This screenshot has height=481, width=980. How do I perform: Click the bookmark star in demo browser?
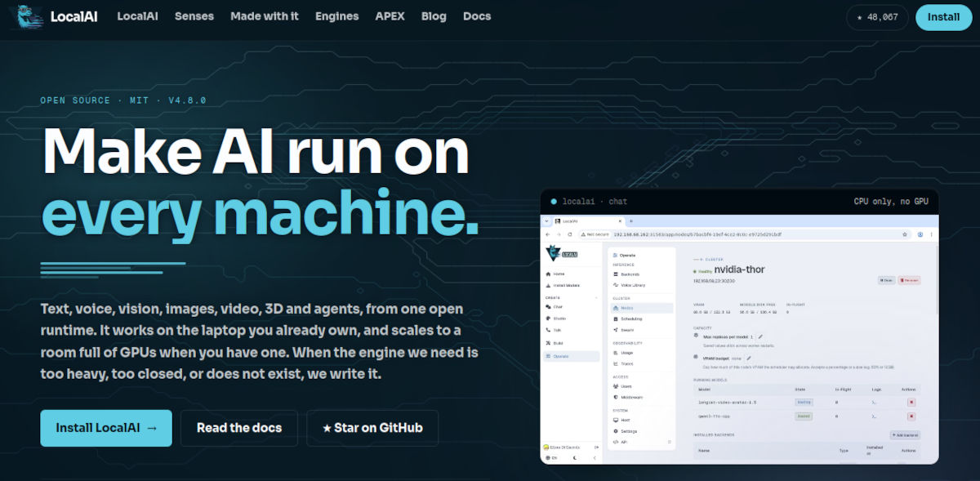(x=905, y=234)
